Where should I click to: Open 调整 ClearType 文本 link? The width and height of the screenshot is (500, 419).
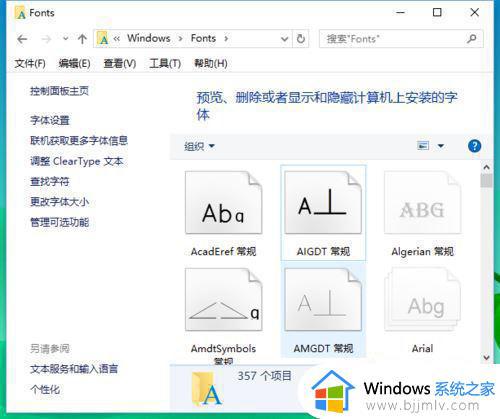pyautogui.click(x=77, y=161)
